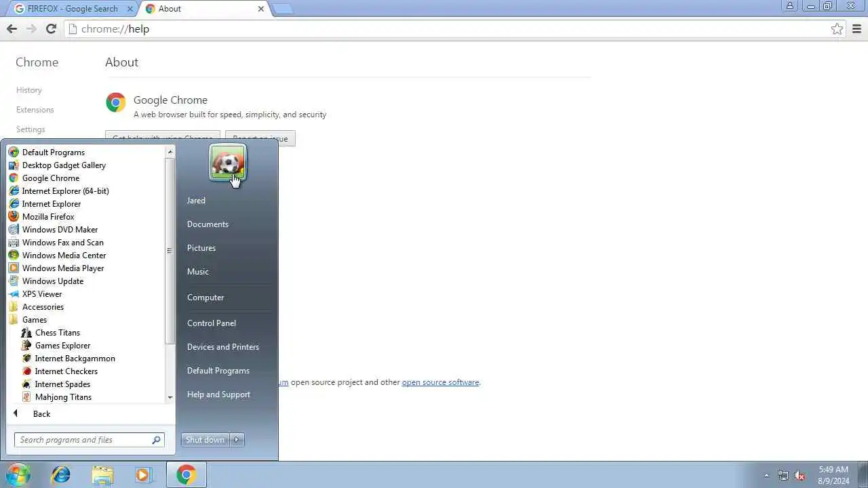
Task: Open Default Programs in right pane
Action: (x=218, y=371)
